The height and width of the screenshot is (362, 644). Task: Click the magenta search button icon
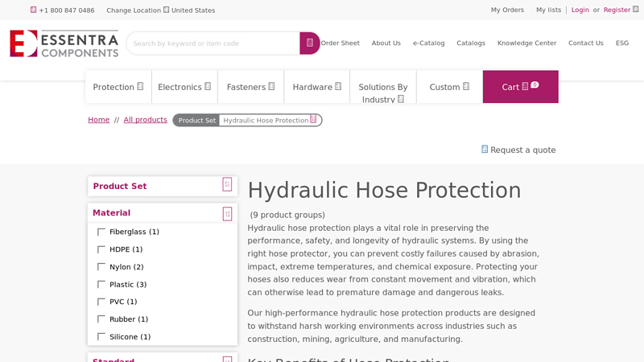(310, 43)
